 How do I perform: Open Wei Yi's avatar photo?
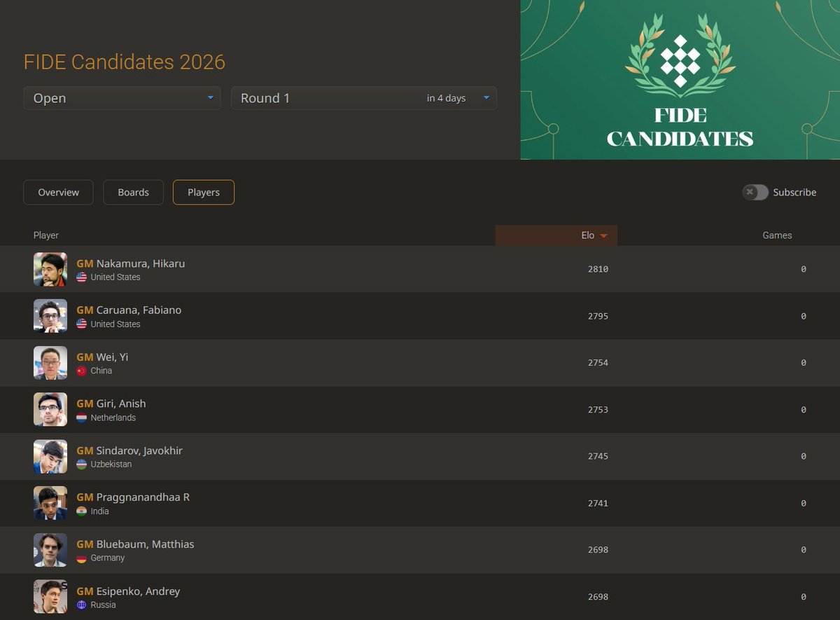click(50, 363)
